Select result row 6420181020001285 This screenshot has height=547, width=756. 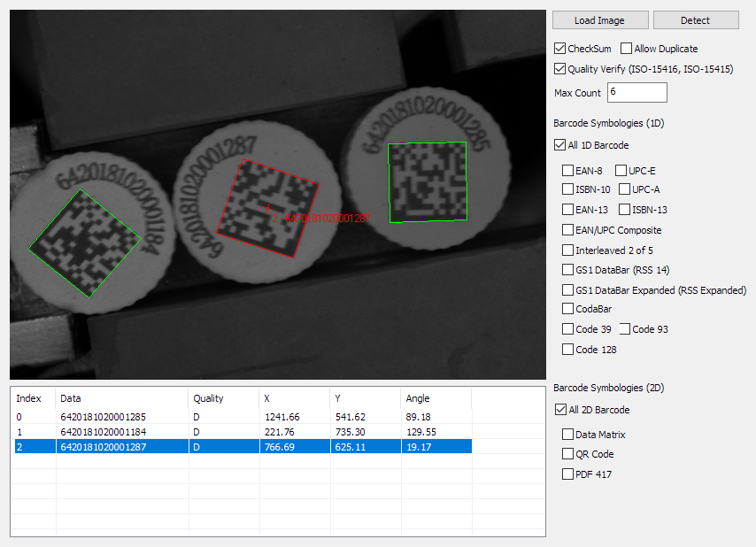pyautogui.click(x=243, y=417)
